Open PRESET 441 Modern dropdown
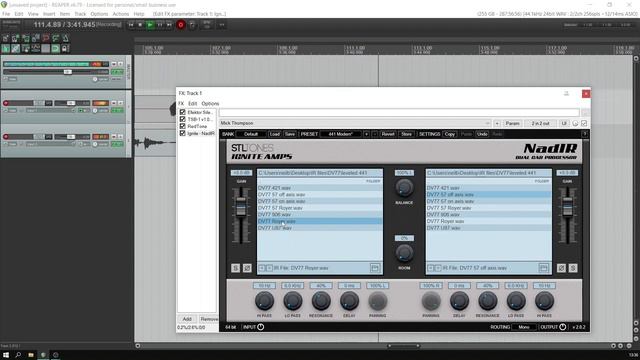Screen dimensions: 640x360 pos(340,134)
